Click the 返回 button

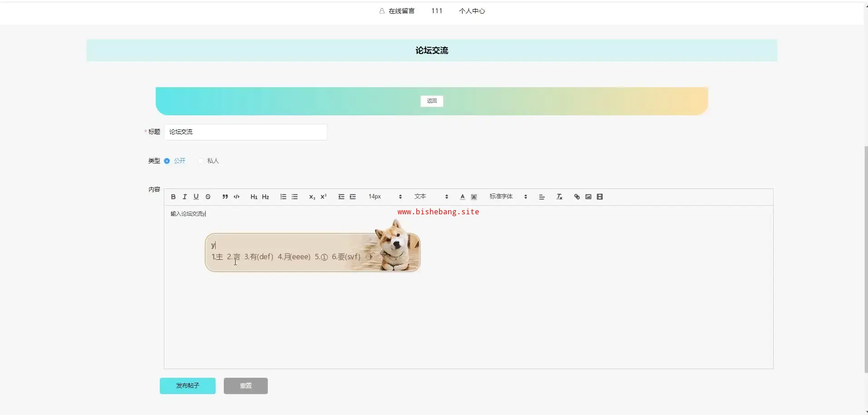(x=432, y=101)
